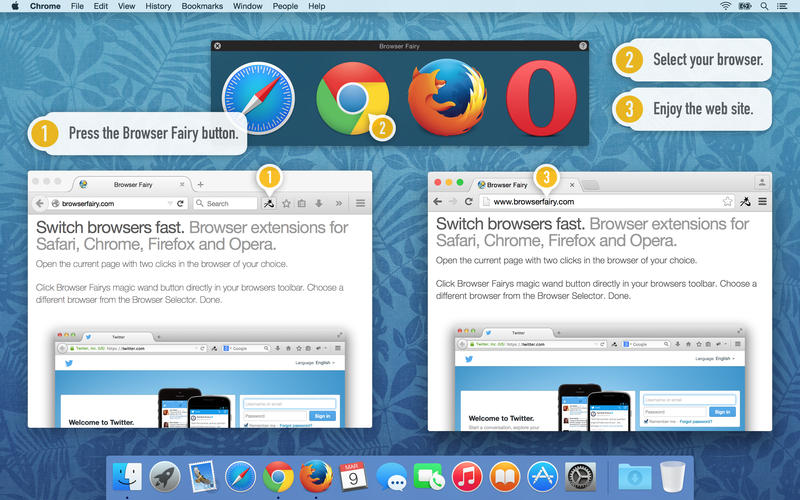Launch Chrome from the Dock
The height and width of the screenshot is (500, 800).
pos(278,477)
